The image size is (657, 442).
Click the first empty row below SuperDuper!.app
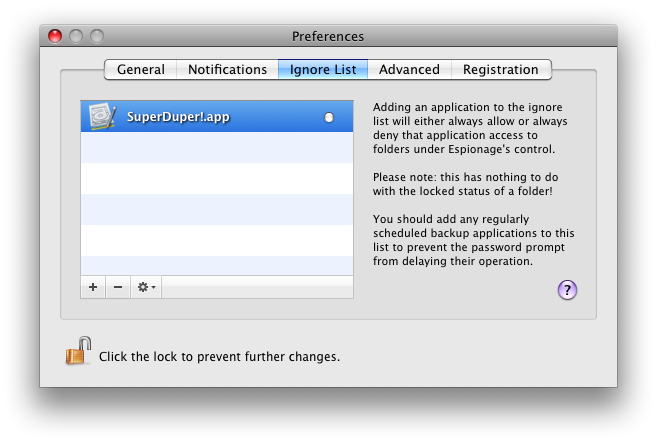(217, 147)
